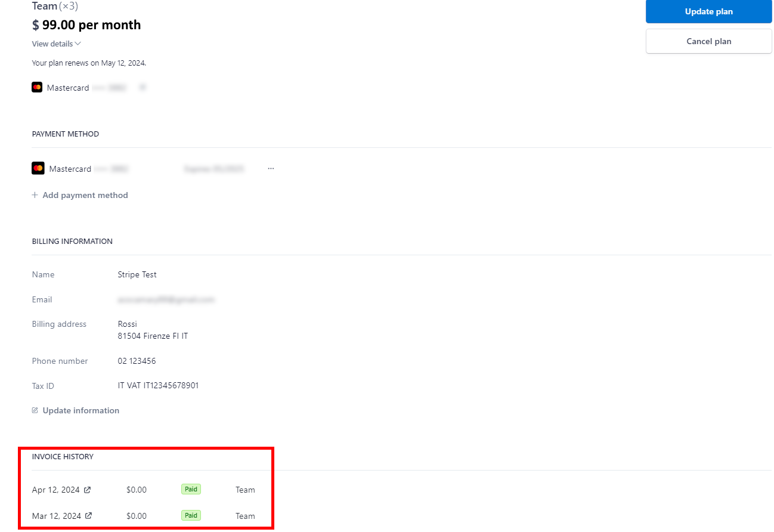This screenshot has height=532, width=774.
Task: Click the pencil icon beside Update information
Action: (x=35, y=410)
